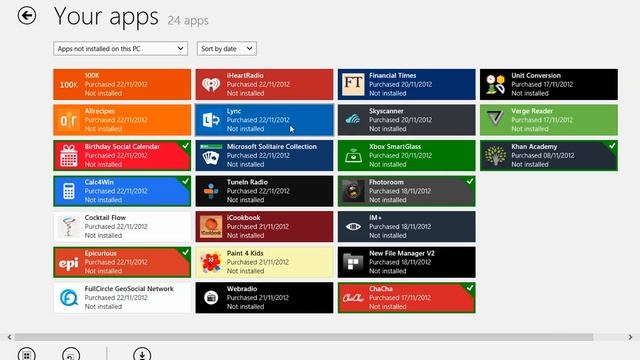Click the 'Paint 4 Kids' app name

(x=245, y=253)
